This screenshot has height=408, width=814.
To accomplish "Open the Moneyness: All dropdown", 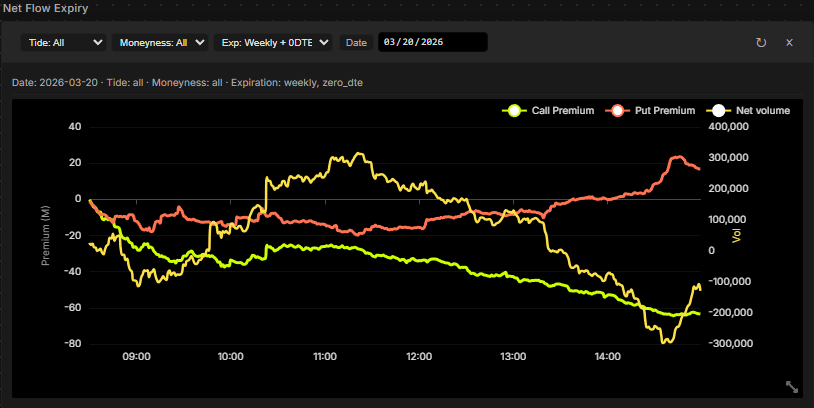I will pyautogui.click(x=161, y=42).
